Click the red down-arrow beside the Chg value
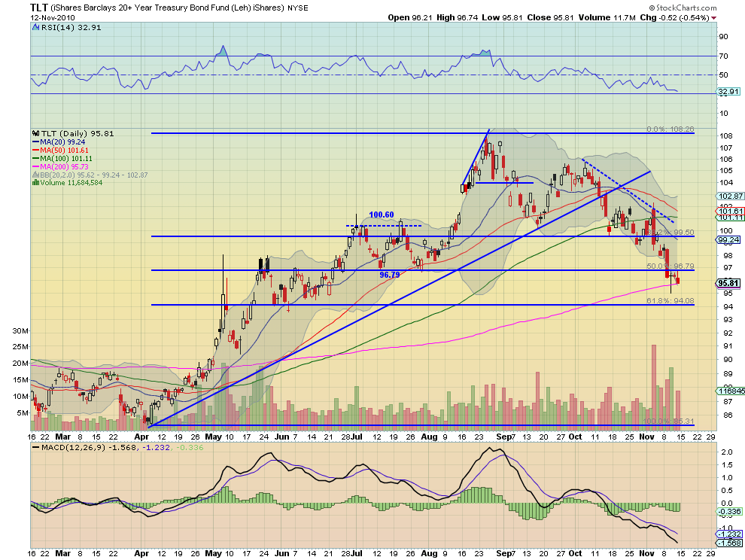Viewport: 745px width, 560px height. click(x=713, y=18)
